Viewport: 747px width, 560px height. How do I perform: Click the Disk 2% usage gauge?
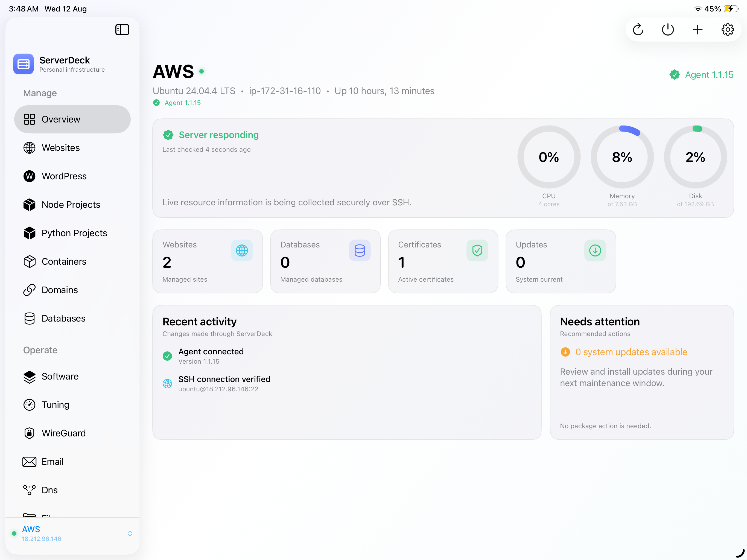(695, 157)
